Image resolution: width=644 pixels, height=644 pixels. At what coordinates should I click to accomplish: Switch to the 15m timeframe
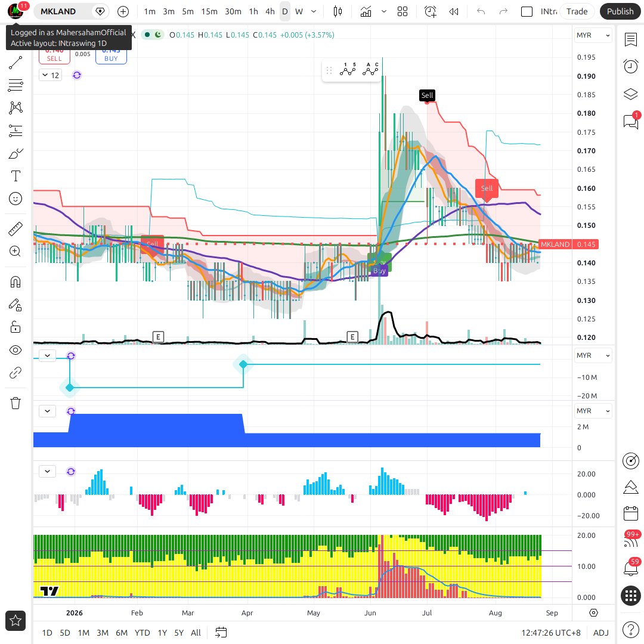click(x=209, y=11)
